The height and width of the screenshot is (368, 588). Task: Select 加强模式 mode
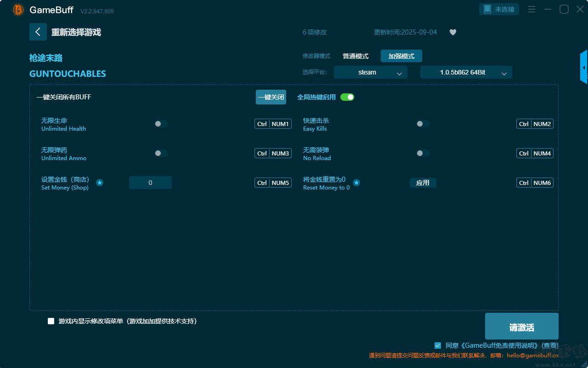pos(401,56)
